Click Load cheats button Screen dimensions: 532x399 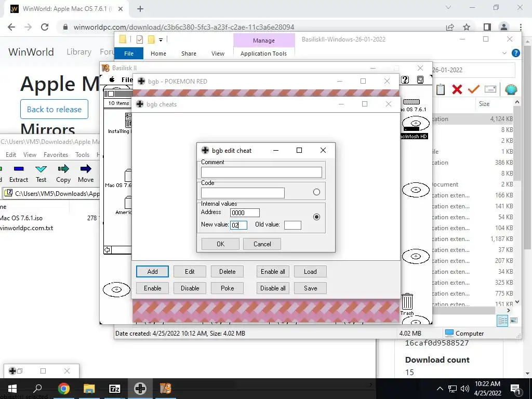310,271
